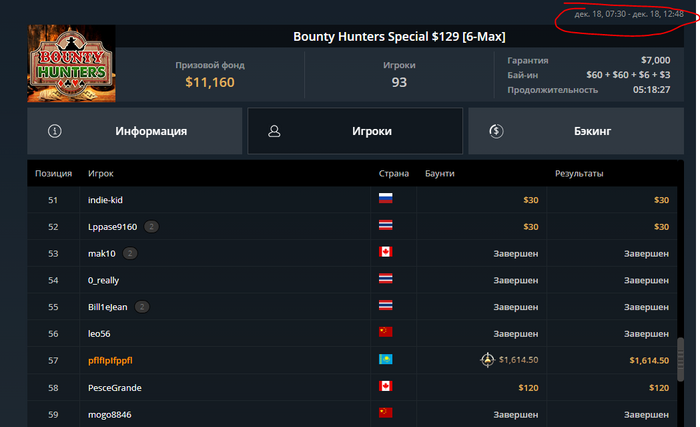700x427 pixels.
Task: Select player PesceGrande in the list
Action: (116, 386)
